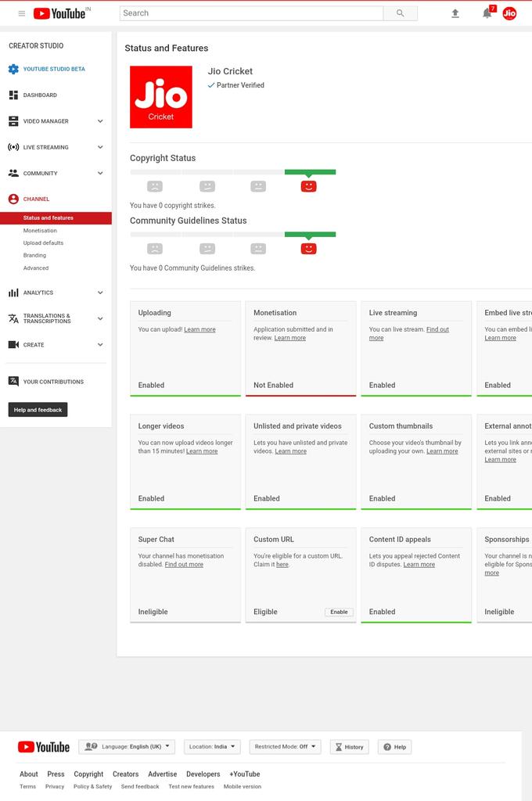Viewport: 532px width, 801px height.
Task: Click footer Policy & Safety link
Action: [92, 787]
